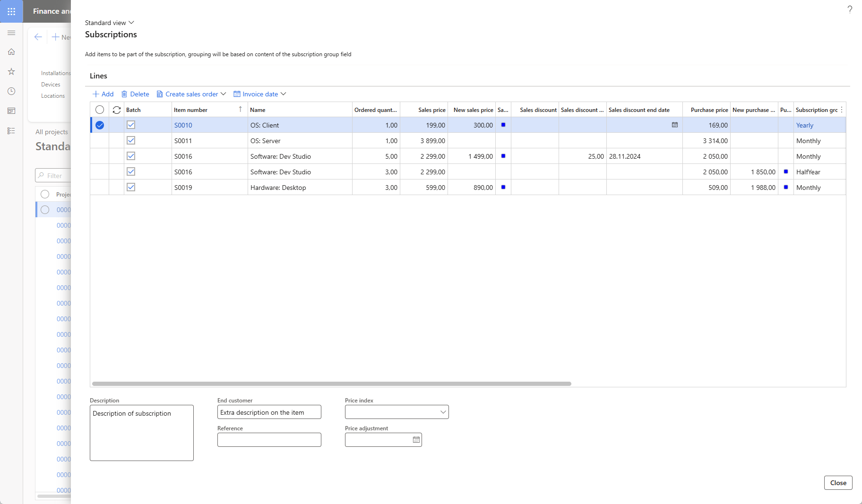Open Favorites star icon in sidebar

[11, 72]
